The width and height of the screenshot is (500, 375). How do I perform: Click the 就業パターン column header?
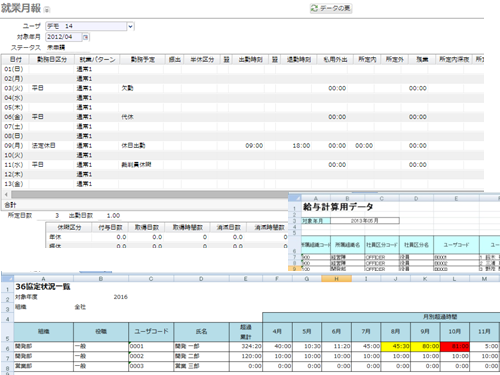coord(97,60)
